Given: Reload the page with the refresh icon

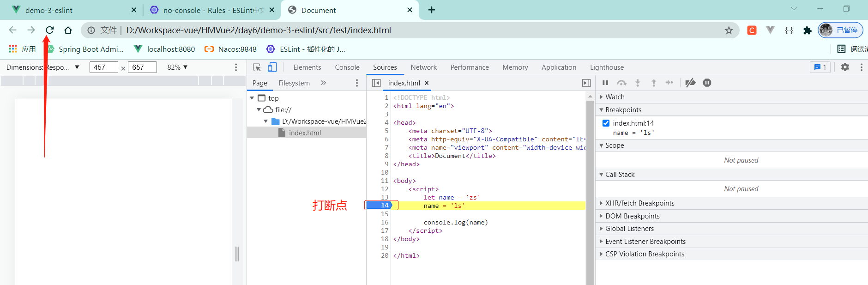Looking at the screenshot, I should pyautogui.click(x=49, y=30).
